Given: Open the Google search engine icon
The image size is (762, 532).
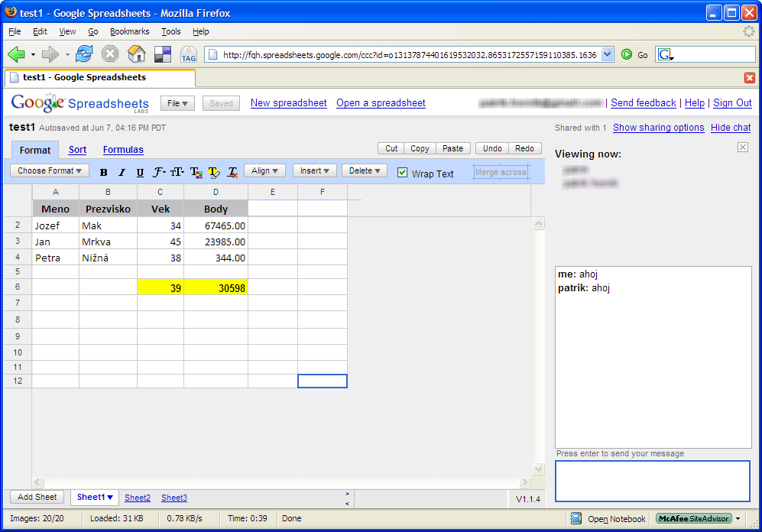Looking at the screenshot, I should pos(665,54).
